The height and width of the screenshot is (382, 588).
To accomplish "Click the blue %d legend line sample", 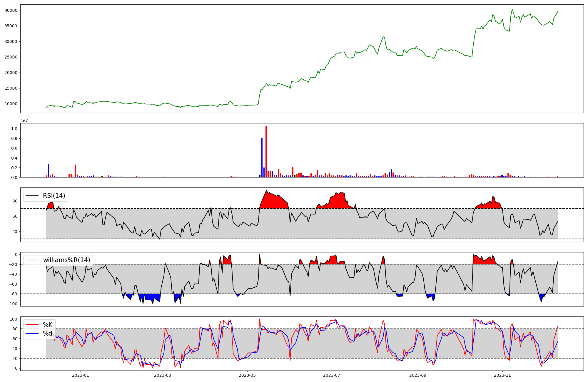I will [32, 334].
